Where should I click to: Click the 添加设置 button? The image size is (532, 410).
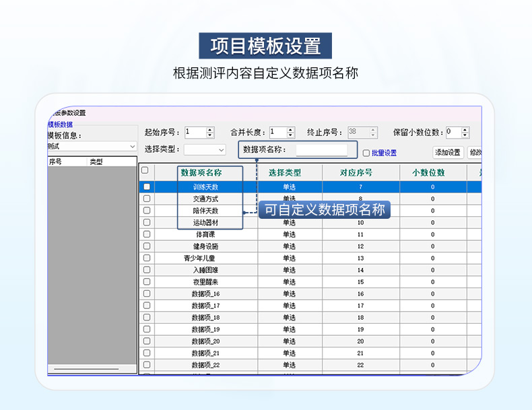coord(448,153)
